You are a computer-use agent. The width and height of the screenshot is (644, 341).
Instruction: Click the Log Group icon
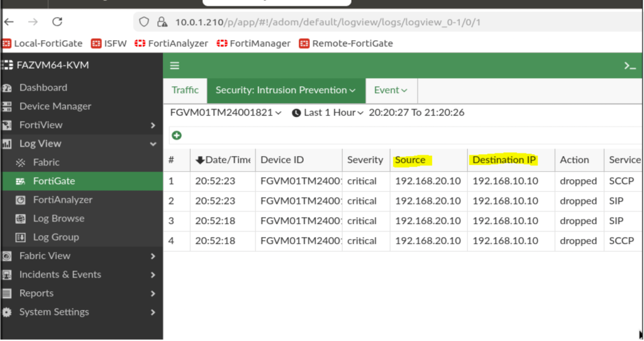coord(21,237)
